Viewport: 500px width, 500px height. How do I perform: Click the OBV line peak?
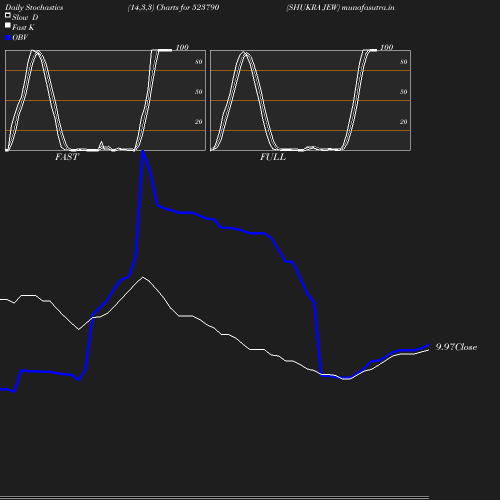(x=143, y=152)
